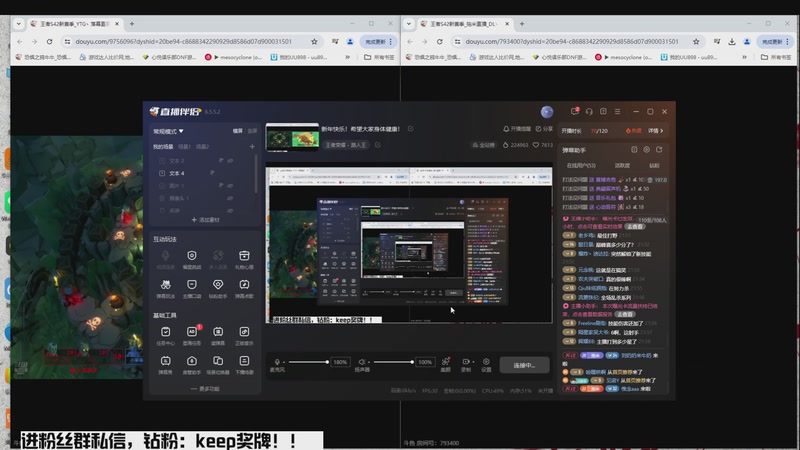Viewport: 800px width, 450px height.
Task: Open the 场景切换器 tool icon
Action: [x=218, y=361]
